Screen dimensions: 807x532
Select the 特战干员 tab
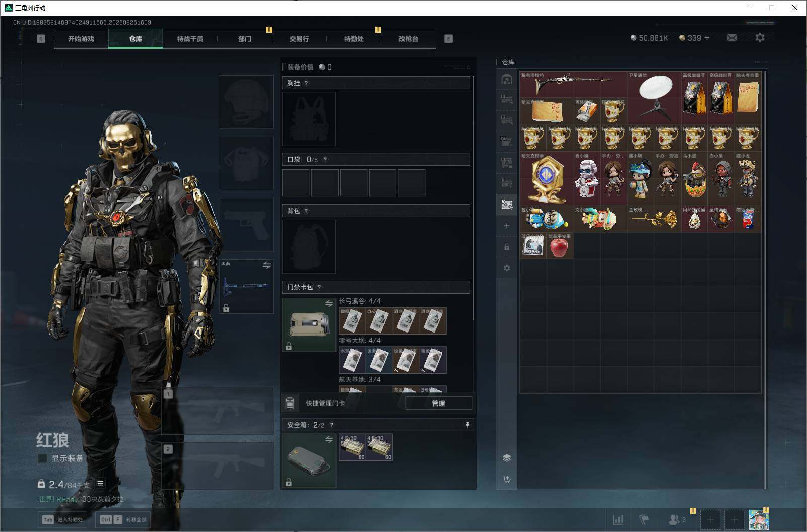tap(190, 39)
